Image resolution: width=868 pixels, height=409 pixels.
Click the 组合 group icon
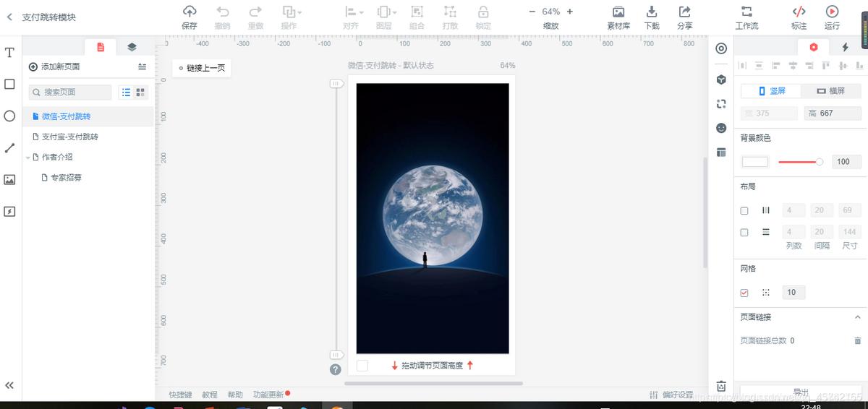click(x=417, y=12)
